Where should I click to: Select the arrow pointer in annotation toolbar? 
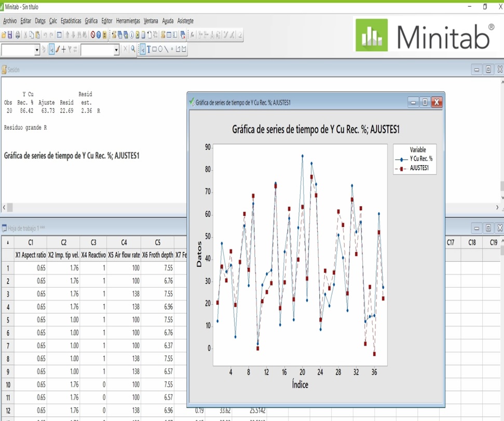143,49
